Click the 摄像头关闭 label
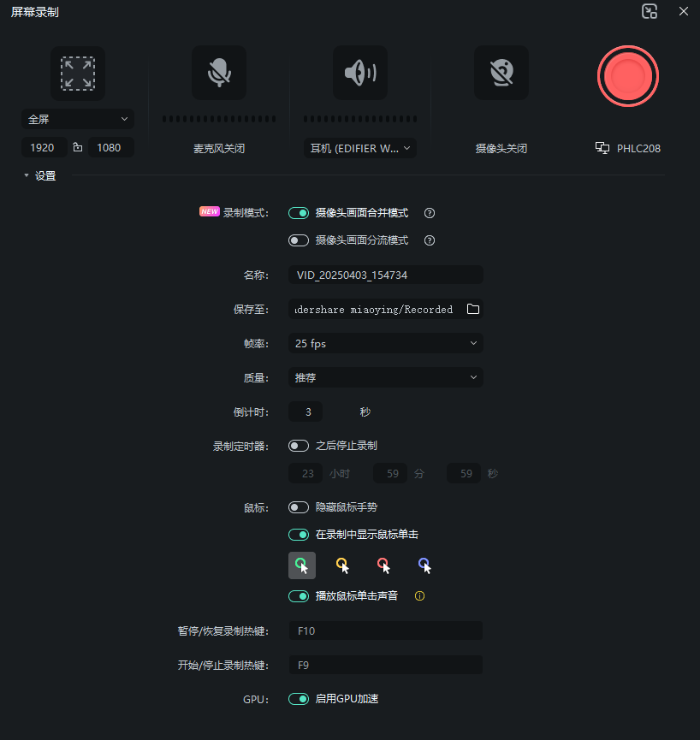Screen dimensions: 700x740 pyautogui.click(x=501, y=149)
